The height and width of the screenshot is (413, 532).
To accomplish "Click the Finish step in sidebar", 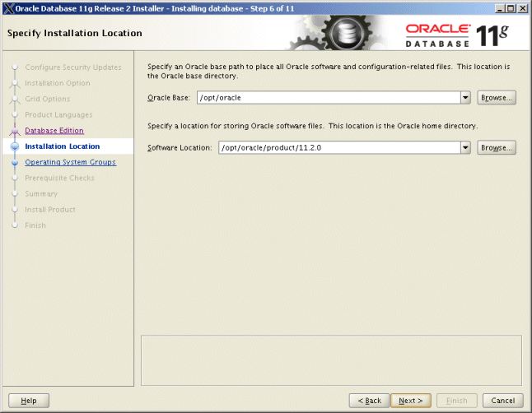I will (35, 225).
